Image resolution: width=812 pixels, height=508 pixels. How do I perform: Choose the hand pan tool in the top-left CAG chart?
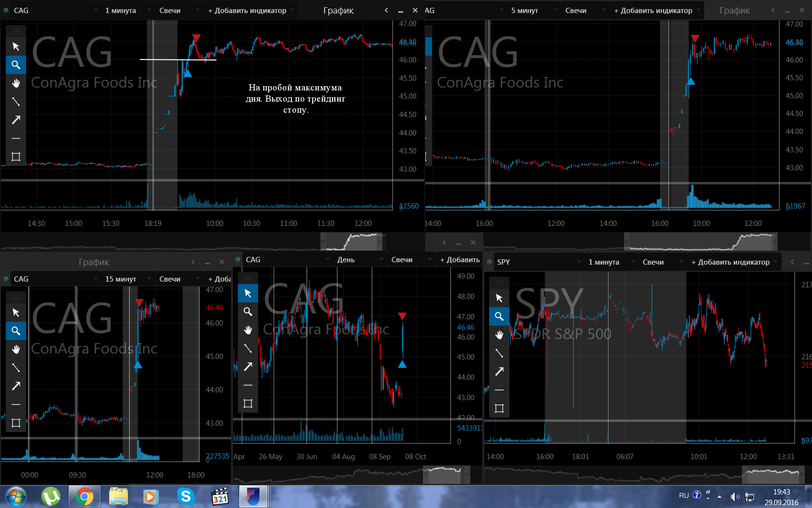pyautogui.click(x=16, y=83)
